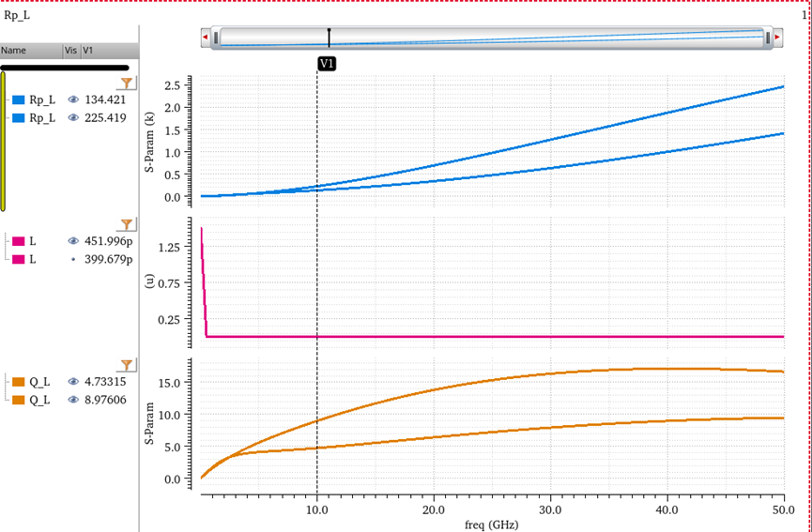Image resolution: width=812 pixels, height=532 pixels.
Task: Click the right grip handle of zoom bar
Action: coord(768,38)
